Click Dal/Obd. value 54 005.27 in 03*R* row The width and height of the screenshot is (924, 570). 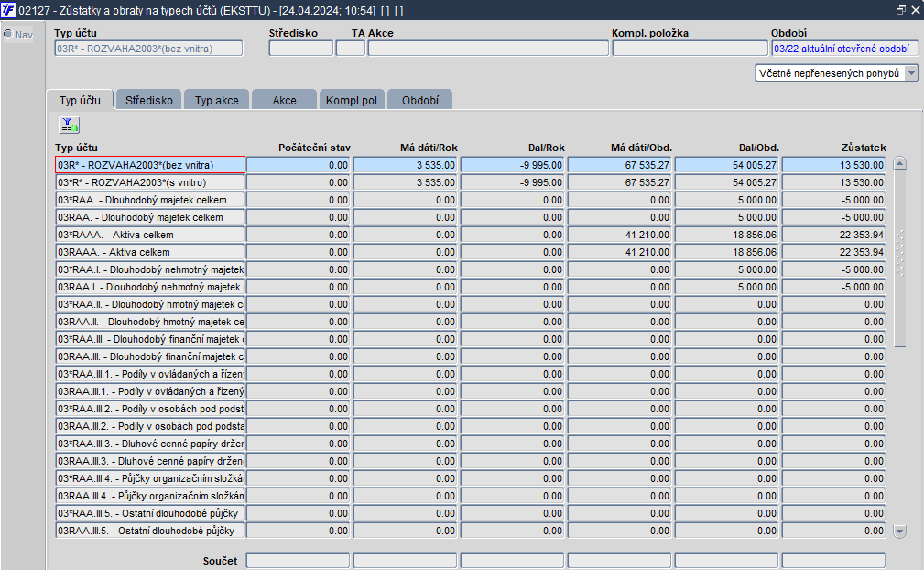click(x=726, y=182)
